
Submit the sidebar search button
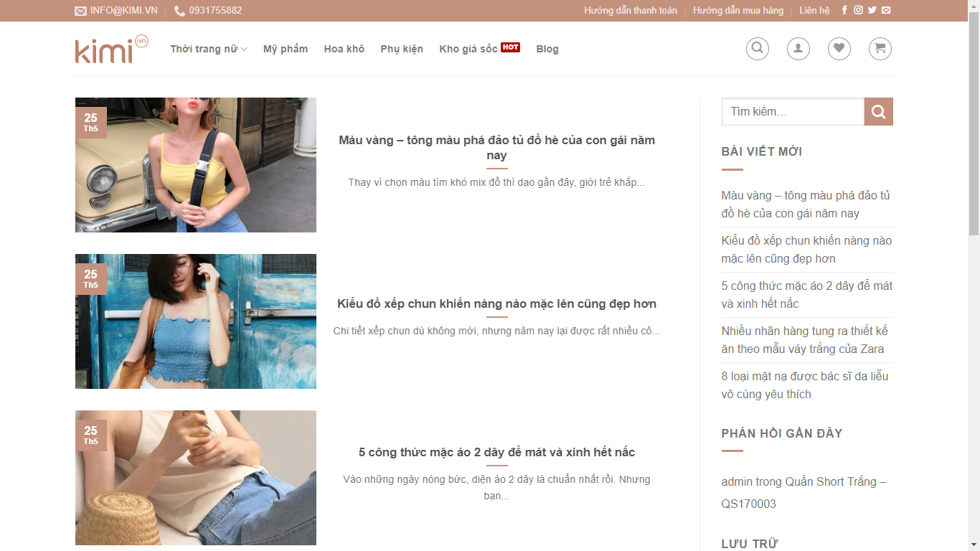[x=878, y=112]
